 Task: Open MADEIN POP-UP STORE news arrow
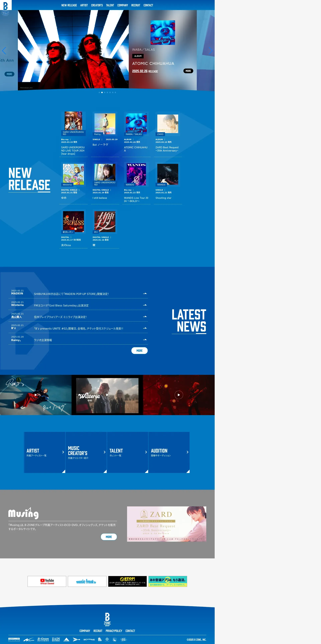point(145,294)
